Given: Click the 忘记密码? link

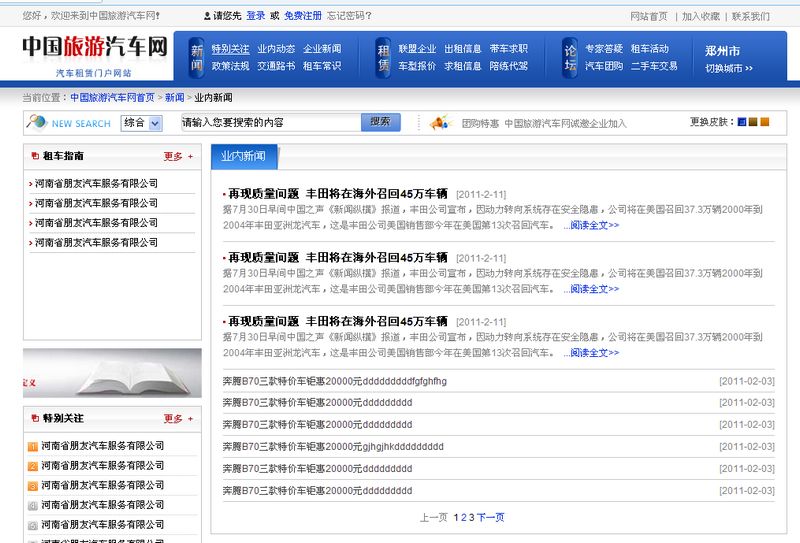Looking at the screenshot, I should (x=349, y=16).
